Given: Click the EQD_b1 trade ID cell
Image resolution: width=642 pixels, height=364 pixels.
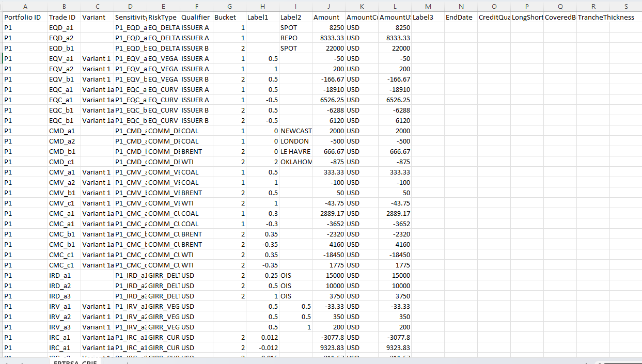Looking at the screenshot, I should (61, 48).
